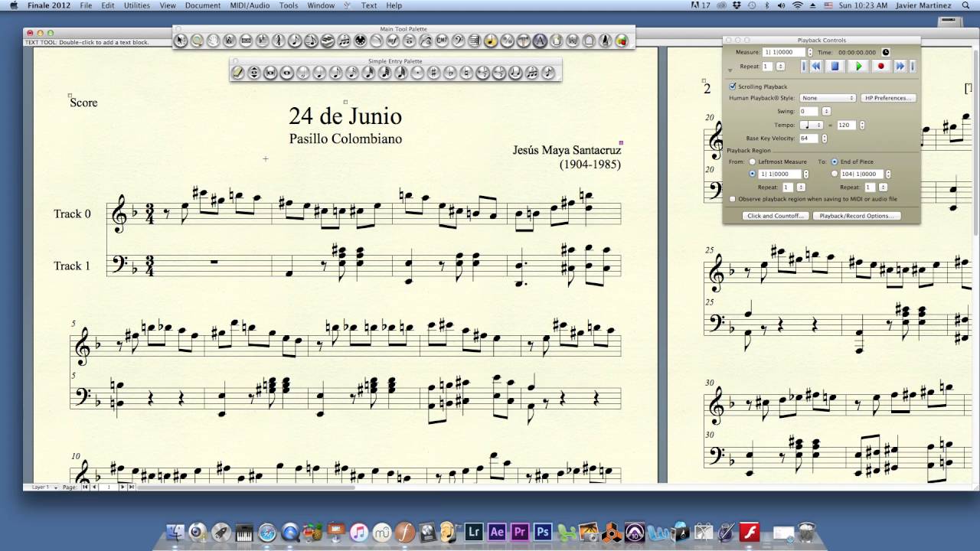Image resolution: width=980 pixels, height=551 pixels.
Task: Open the Human Playback Style dropdown
Action: pos(828,98)
